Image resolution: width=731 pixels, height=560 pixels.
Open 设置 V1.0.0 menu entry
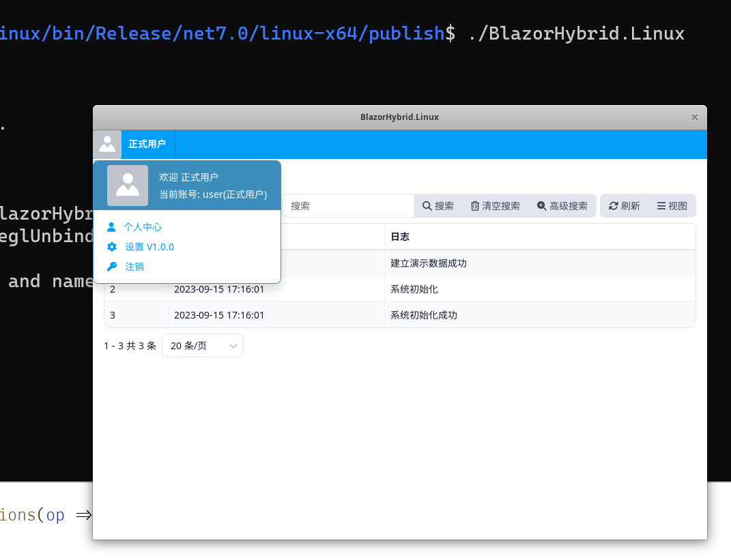(149, 247)
